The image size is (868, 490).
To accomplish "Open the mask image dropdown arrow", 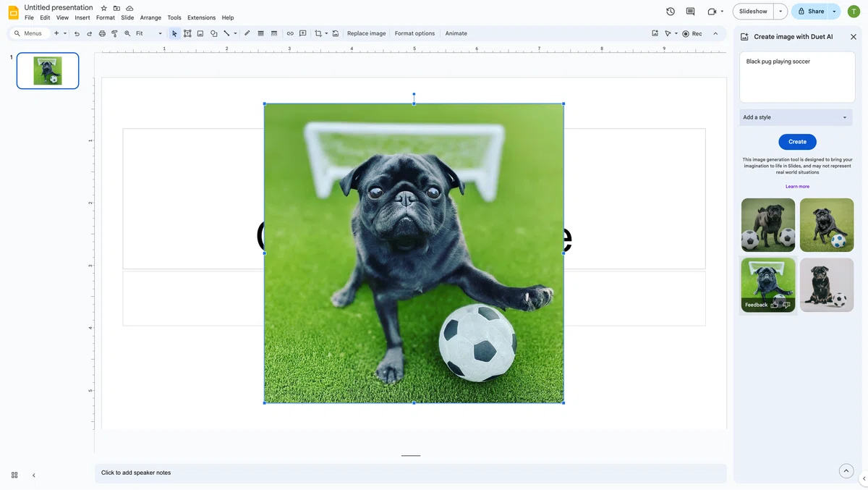I will tap(326, 33).
